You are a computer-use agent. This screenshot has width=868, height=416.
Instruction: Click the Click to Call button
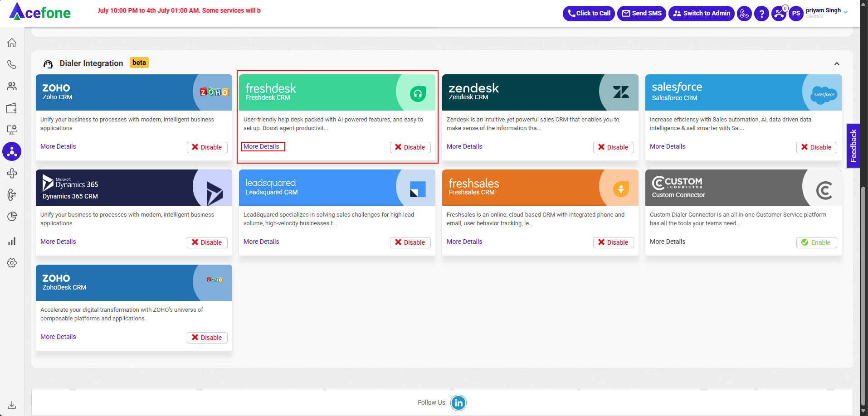click(x=589, y=14)
